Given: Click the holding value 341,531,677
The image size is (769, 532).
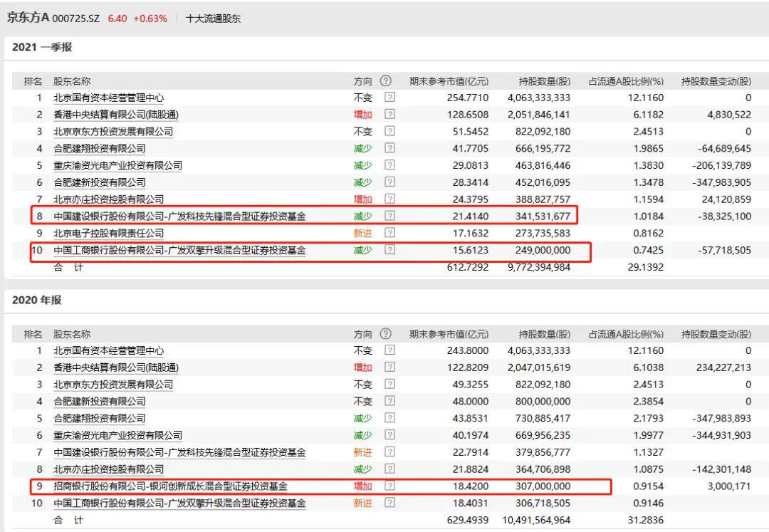Looking at the screenshot, I should coord(543,217).
